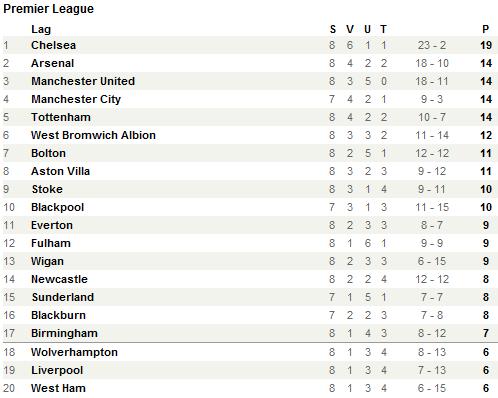Screen dimensions: 498x398
Task: Open West Bromwich Albion team link
Action: [93, 135]
